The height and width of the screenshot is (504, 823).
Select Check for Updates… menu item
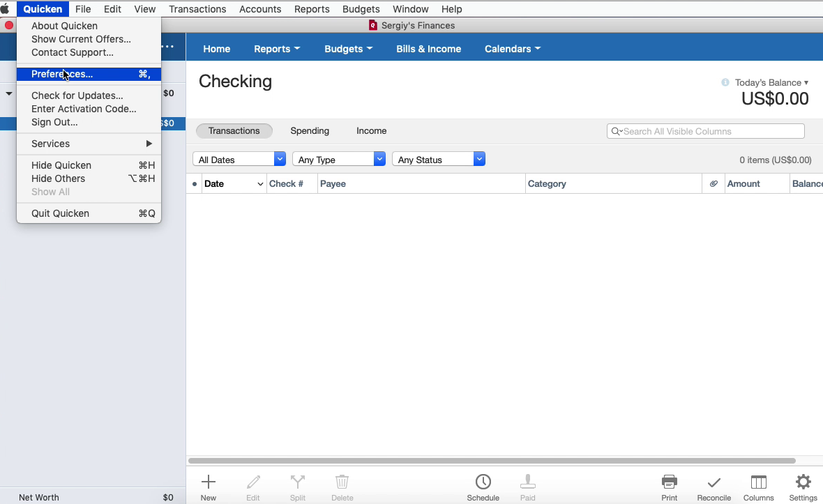tap(89, 96)
